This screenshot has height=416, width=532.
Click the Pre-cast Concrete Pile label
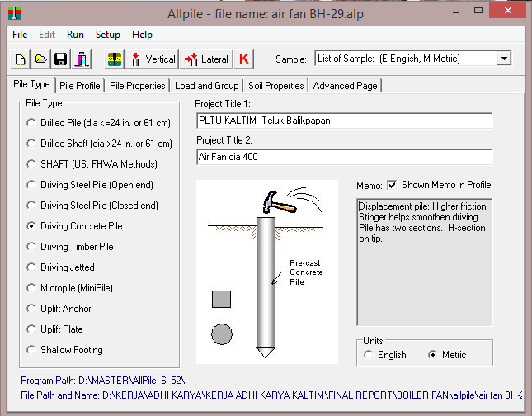coord(306,272)
